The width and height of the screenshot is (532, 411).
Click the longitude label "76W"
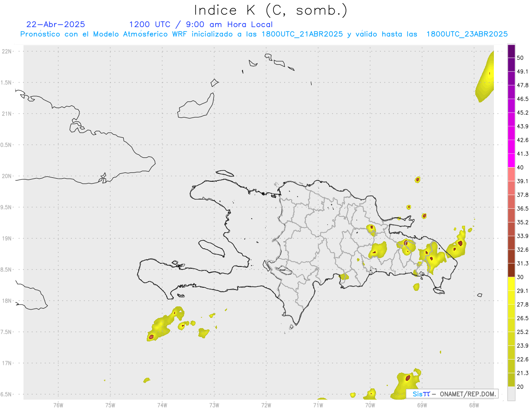[x=58, y=405]
